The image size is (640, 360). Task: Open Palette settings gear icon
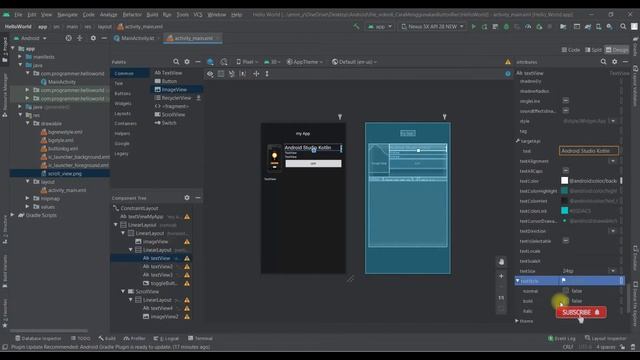pyautogui.click(x=187, y=62)
